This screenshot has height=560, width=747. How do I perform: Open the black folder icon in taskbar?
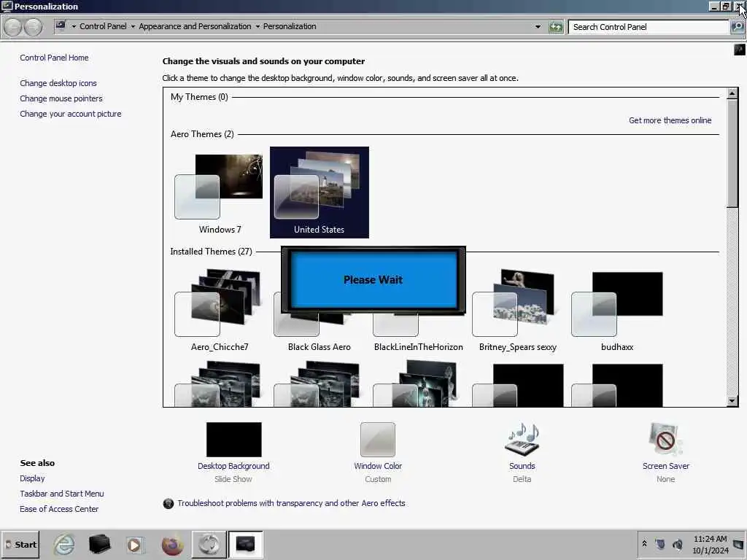pyautogui.click(x=99, y=544)
